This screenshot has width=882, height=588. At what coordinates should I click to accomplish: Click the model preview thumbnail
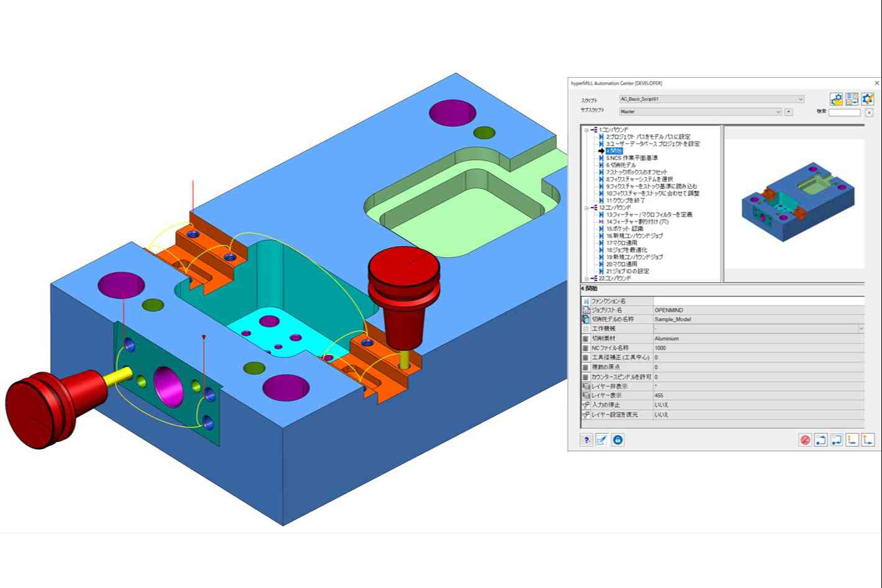794,203
